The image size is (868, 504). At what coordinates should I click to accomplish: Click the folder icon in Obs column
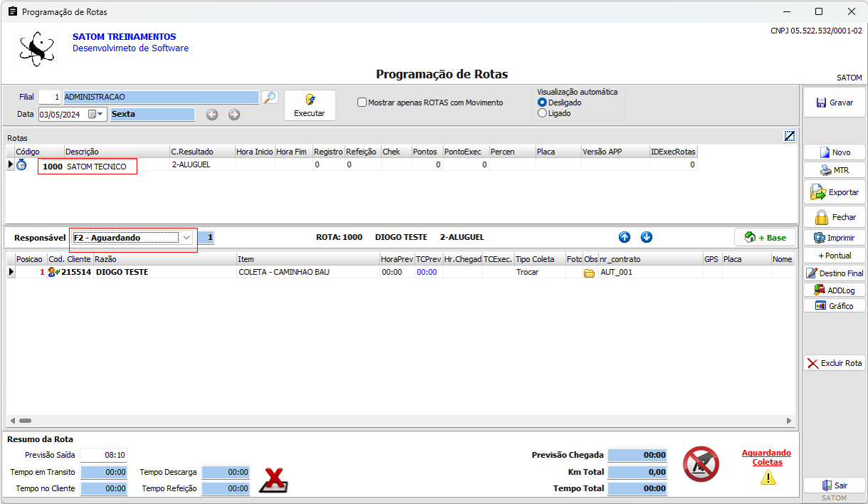click(x=589, y=273)
